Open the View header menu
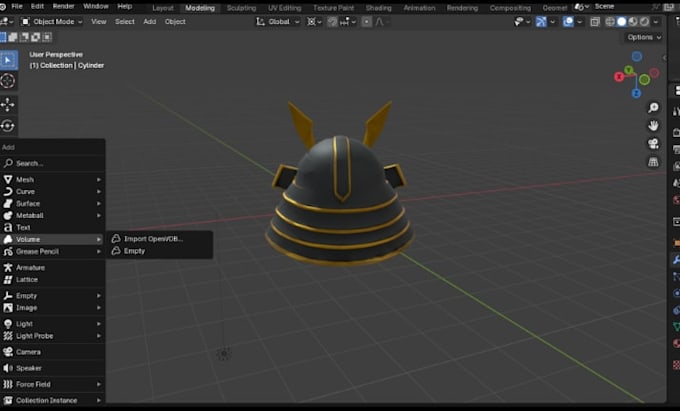Viewport: 680px width, 411px height. coord(98,22)
